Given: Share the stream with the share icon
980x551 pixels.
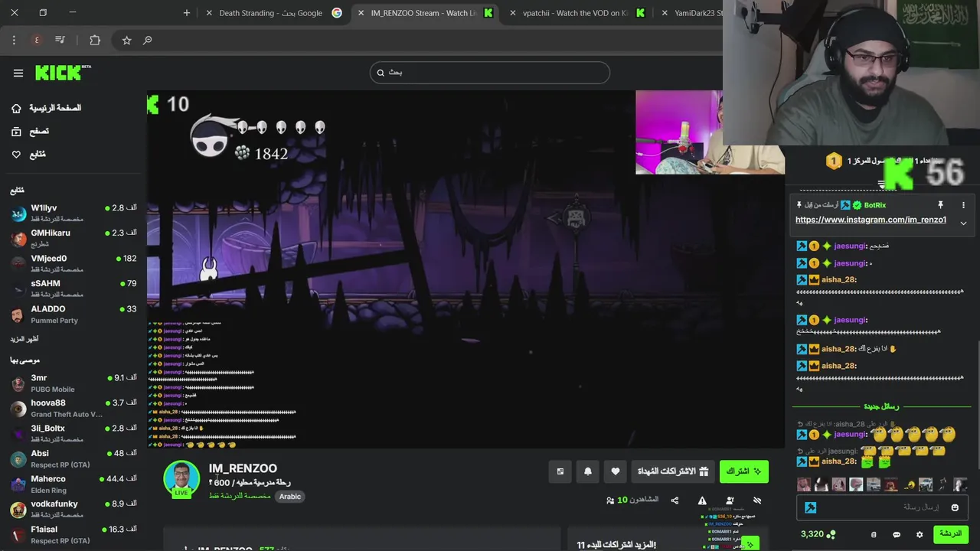Looking at the screenshot, I should [675, 500].
